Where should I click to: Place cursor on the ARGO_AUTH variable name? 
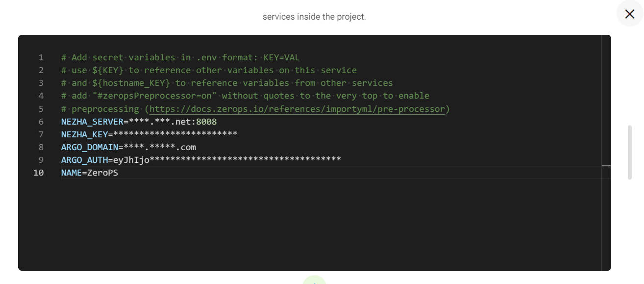(x=84, y=159)
